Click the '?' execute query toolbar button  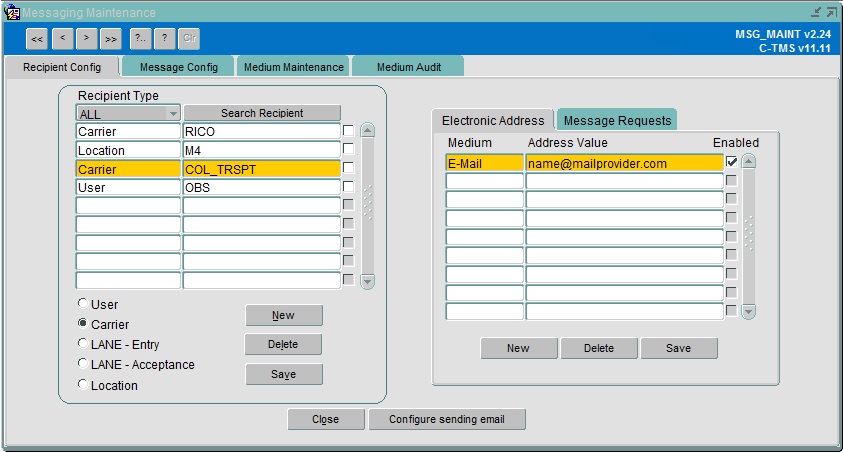[165, 39]
